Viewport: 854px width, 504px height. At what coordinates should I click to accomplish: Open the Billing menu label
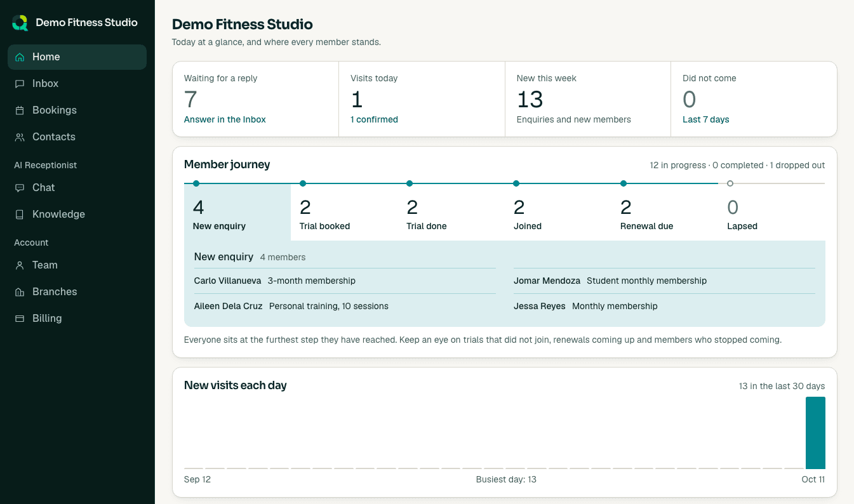point(47,319)
